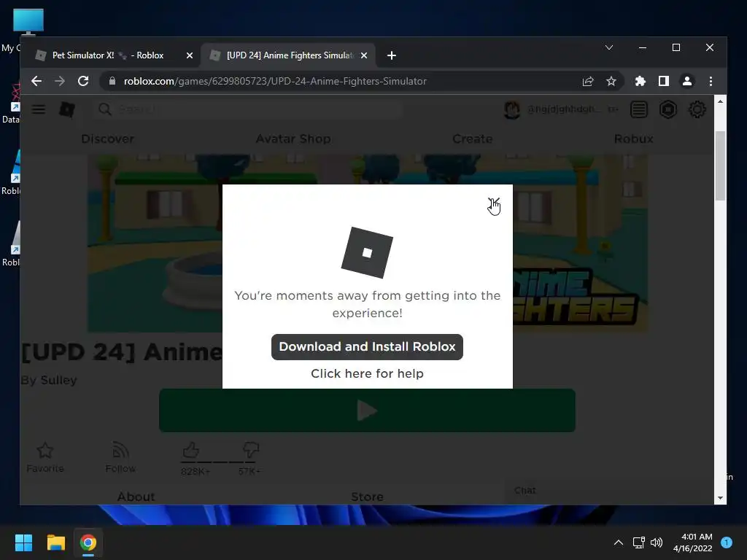Open the Click here for help link

[x=367, y=373]
